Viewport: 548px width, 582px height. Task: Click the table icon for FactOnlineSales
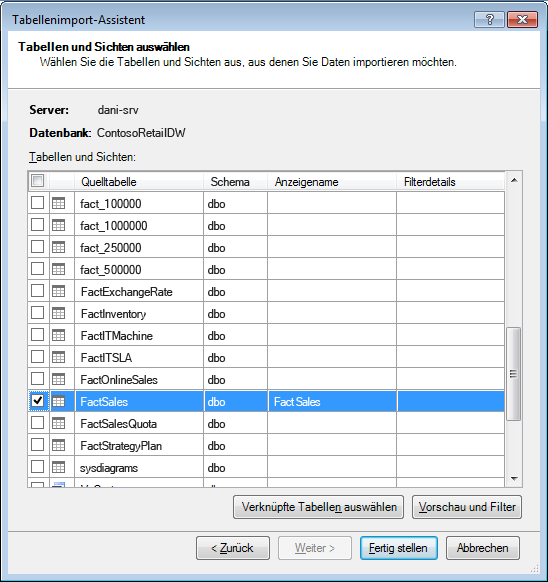(58, 379)
